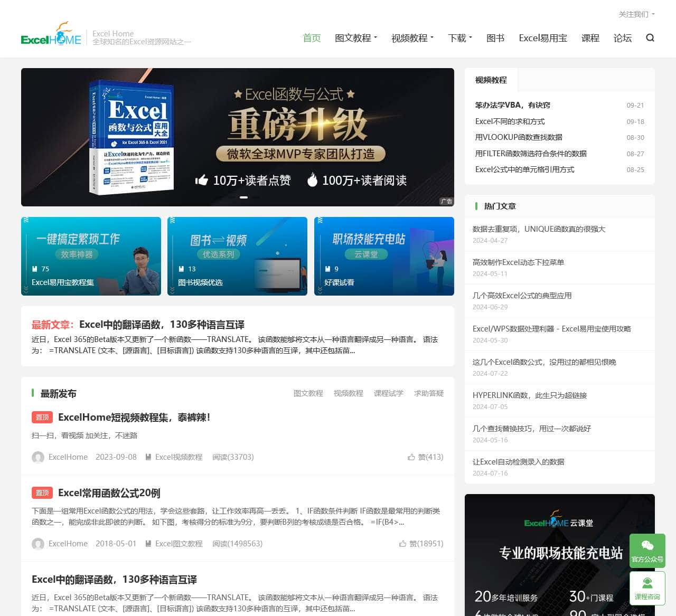Open 论坛 in navigation bar
The image size is (676, 616).
click(623, 38)
